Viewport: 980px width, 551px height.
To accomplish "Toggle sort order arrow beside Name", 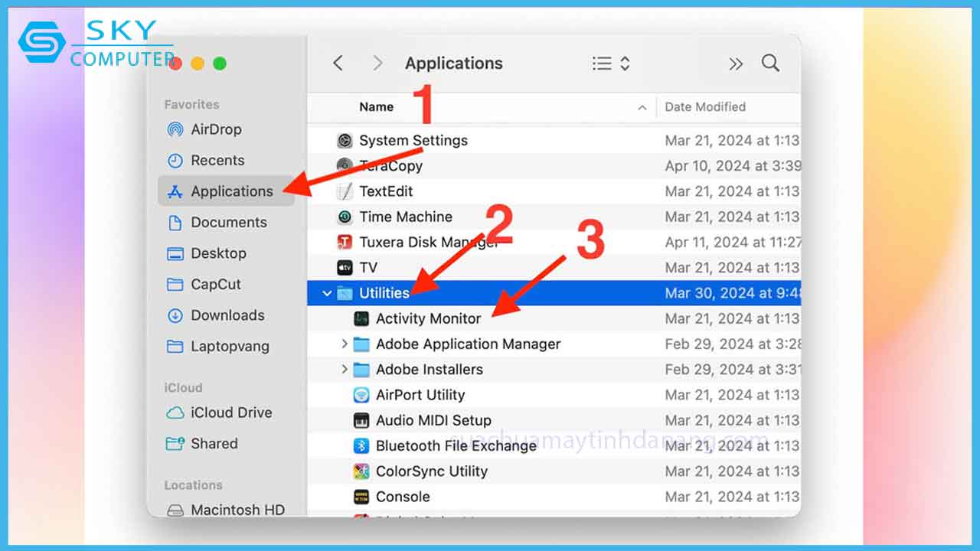I will tap(642, 108).
